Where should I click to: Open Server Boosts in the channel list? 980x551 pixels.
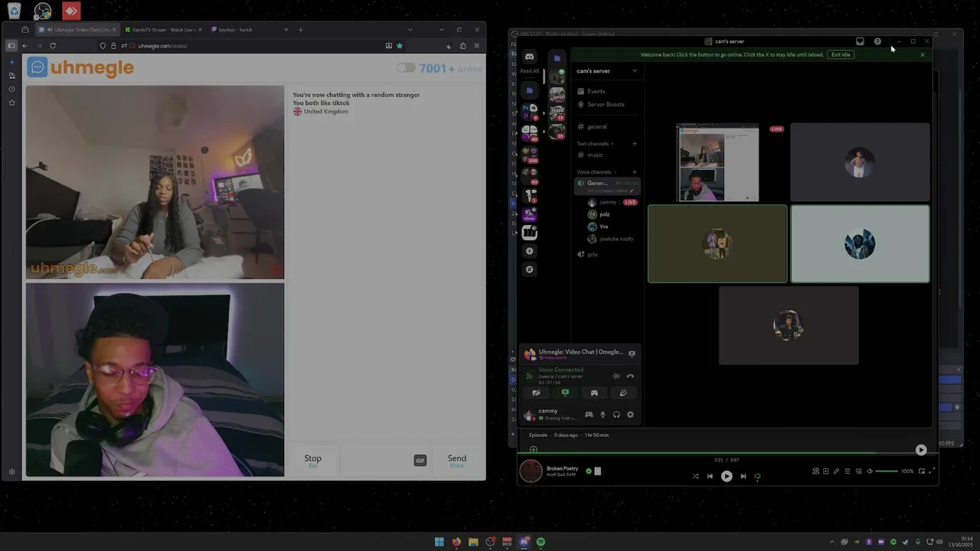(x=606, y=104)
